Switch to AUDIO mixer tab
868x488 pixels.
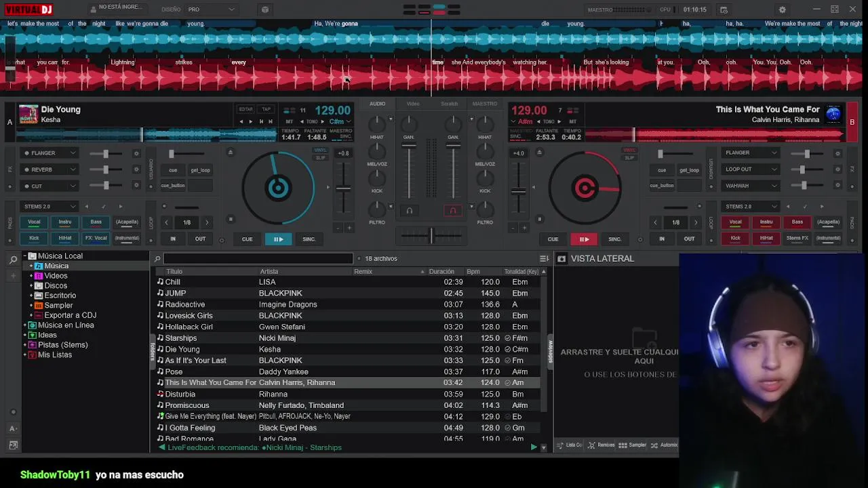(x=377, y=104)
